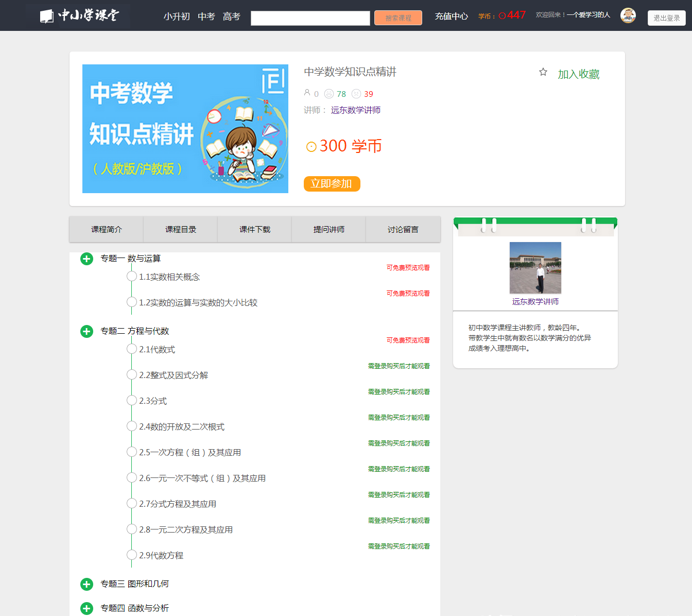This screenshot has width=692, height=616.
Task: Open 充值中心 recharge link
Action: (x=452, y=16)
